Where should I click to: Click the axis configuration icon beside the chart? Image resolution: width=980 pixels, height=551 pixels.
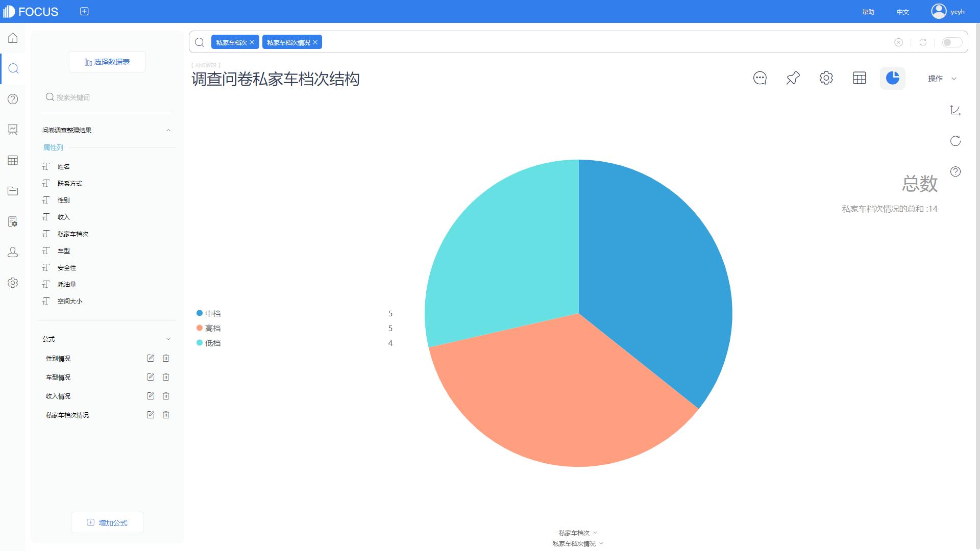[x=955, y=110]
